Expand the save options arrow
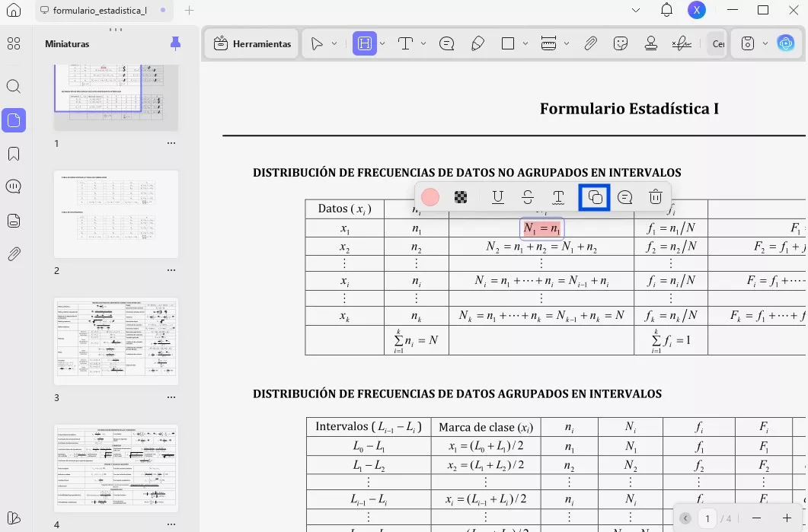The width and height of the screenshot is (808, 532). (x=765, y=44)
